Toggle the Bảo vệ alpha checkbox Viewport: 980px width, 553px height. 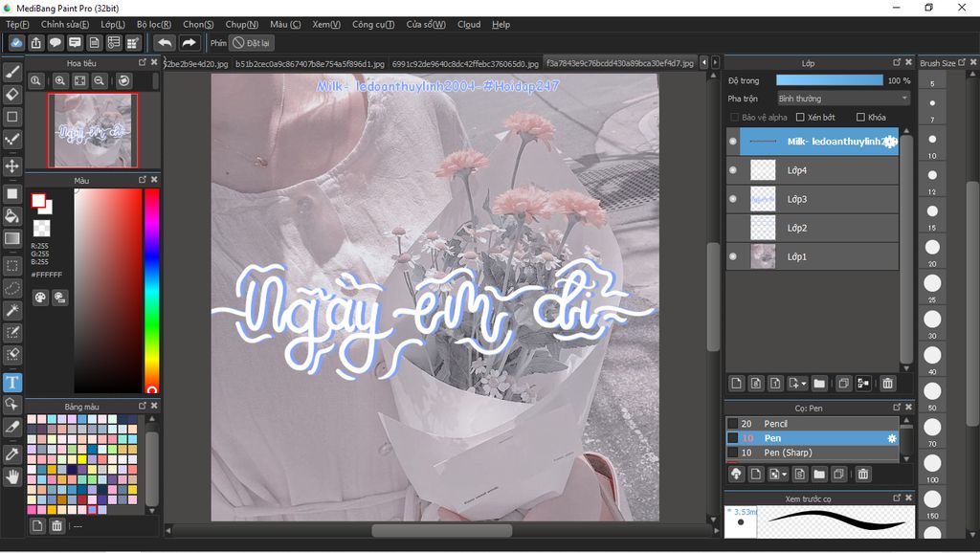pyautogui.click(x=734, y=118)
